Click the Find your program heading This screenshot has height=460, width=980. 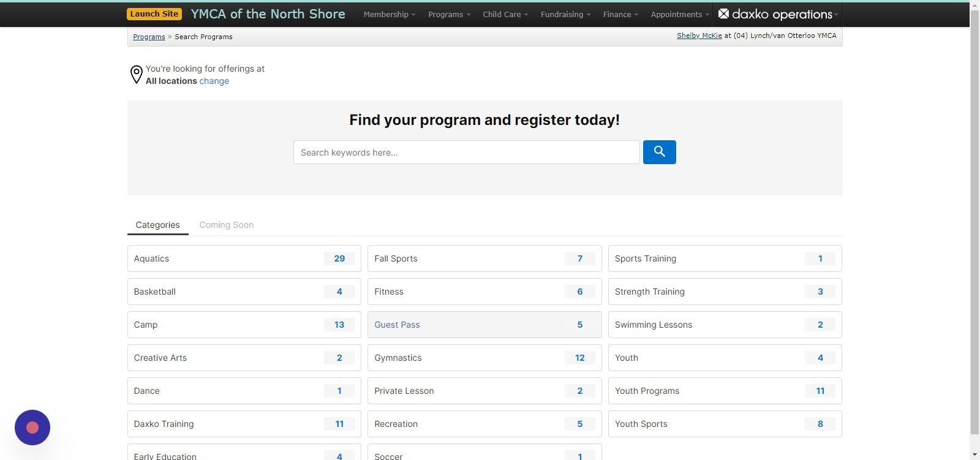click(x=484, y=120)
